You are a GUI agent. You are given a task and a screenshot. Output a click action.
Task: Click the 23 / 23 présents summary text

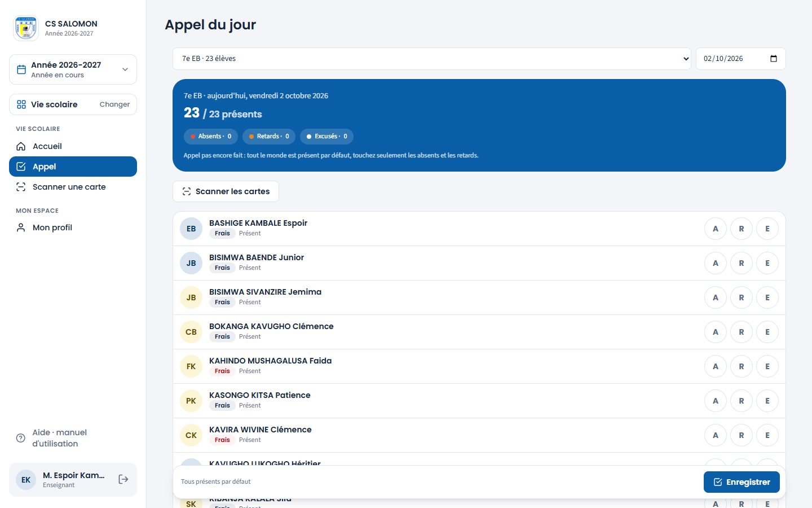223,113
